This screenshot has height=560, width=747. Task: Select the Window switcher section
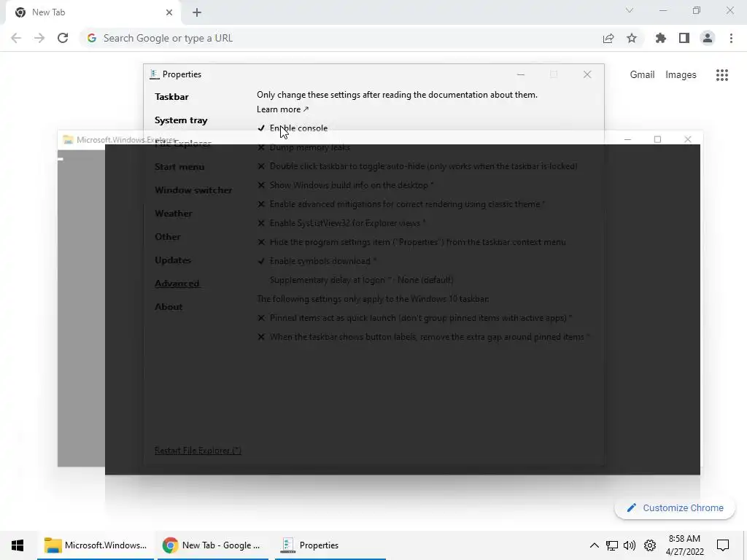193,190
